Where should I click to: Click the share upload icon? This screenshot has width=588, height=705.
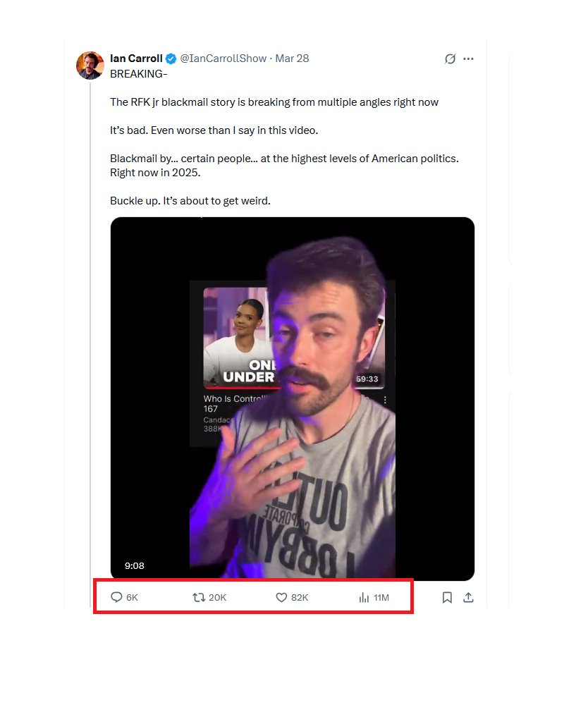point(468,597)
